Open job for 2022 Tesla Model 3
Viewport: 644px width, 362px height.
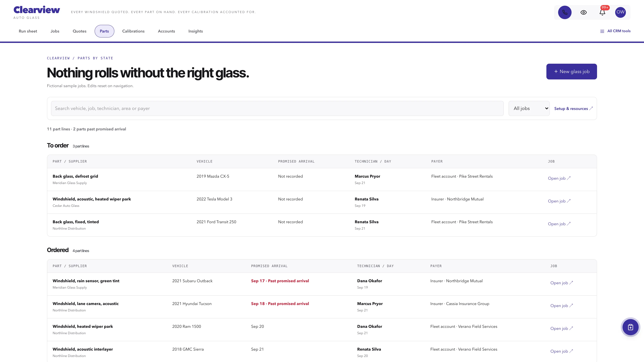click(x=559, y=201)
